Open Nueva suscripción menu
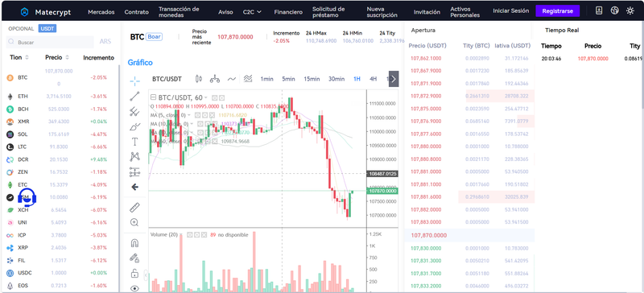Image resolution: width=644 pixels, height=293 pixels. tap(382, 12)
